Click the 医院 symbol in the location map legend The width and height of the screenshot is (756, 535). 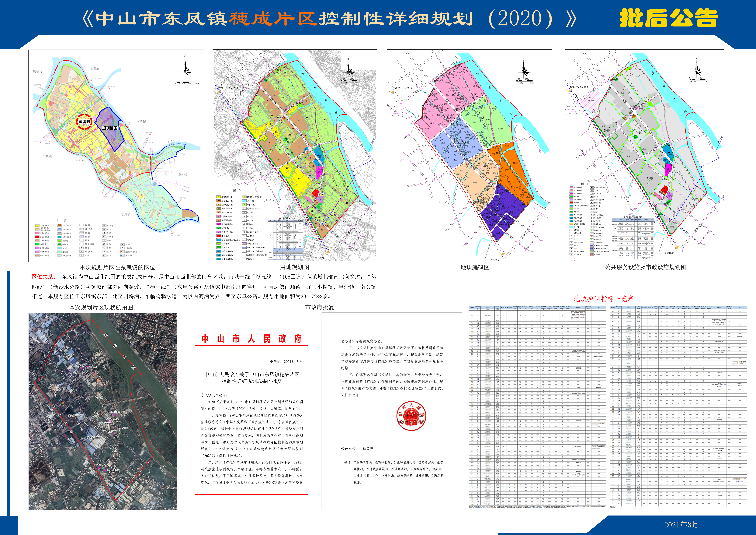coord(104,256)
